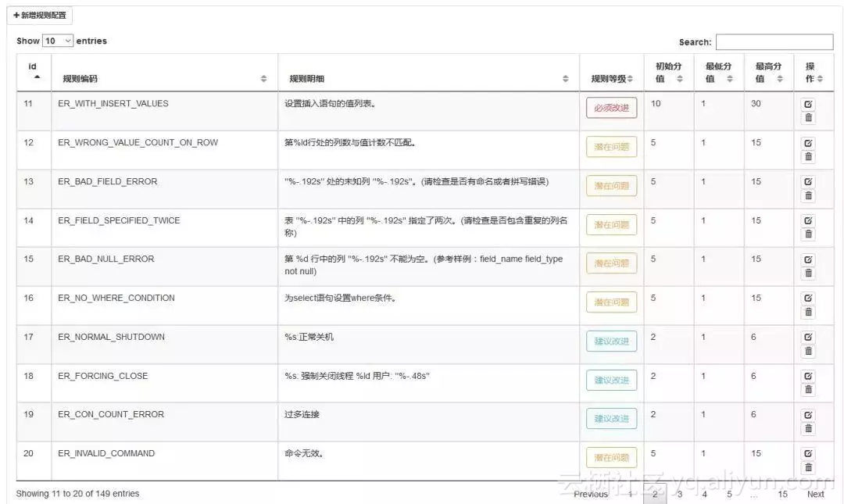
Task: Open the Show entries count dropdown
Action: (58, 41)
